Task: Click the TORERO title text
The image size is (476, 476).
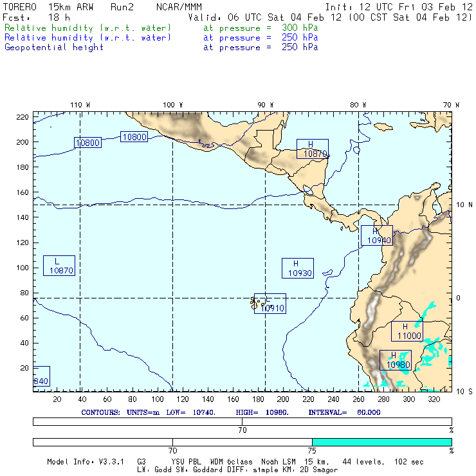Action: click(x=20, y=6)
